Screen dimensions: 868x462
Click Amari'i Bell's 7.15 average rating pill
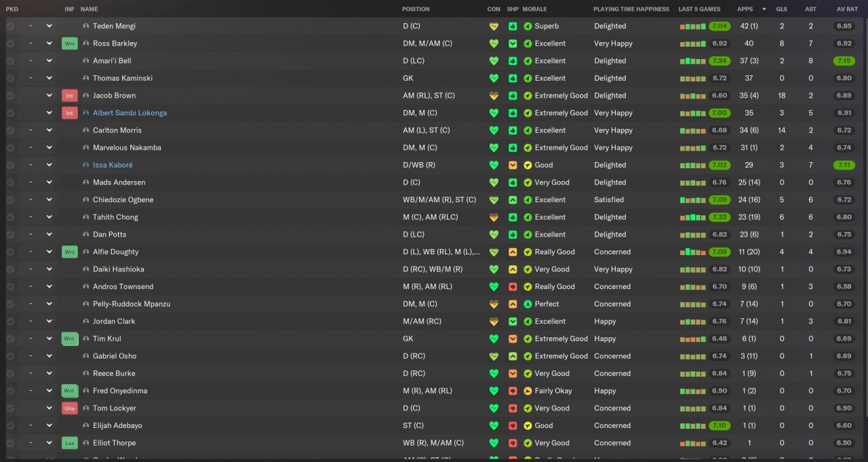(x=844, y=61)
